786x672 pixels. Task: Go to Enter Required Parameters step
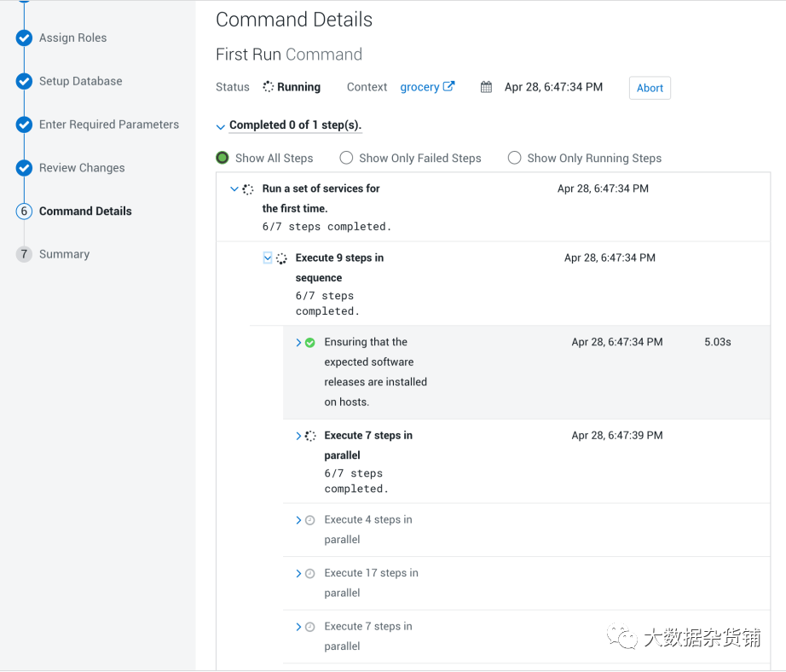pyautogui.click(x=109, y=125)
